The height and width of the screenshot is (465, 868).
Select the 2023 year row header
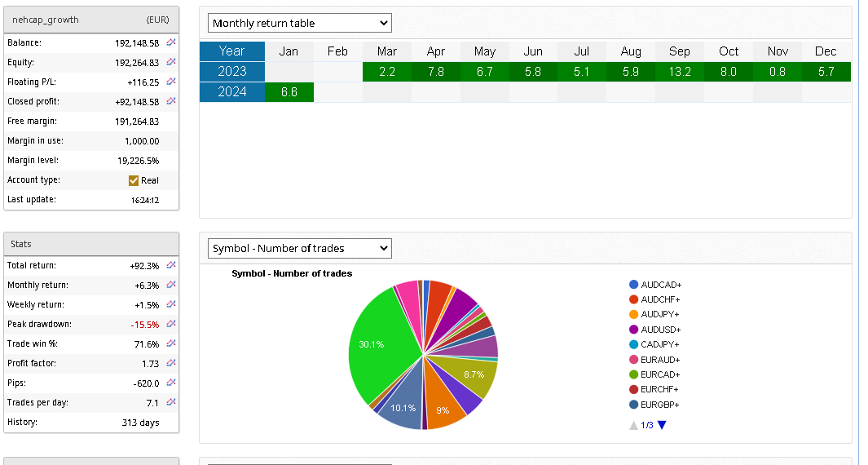point(232,72)
